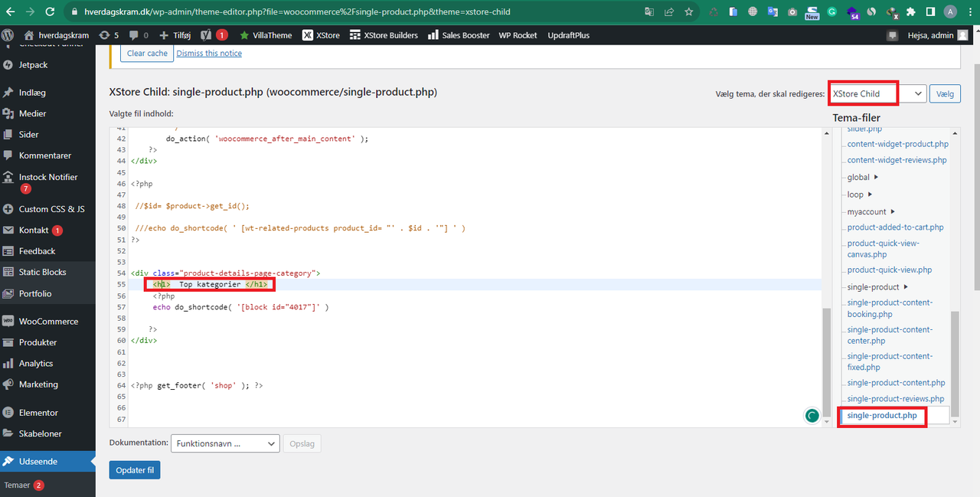
Task: Click the Opdater fil button
Action: pyautogui.click(x=135, y=470)
